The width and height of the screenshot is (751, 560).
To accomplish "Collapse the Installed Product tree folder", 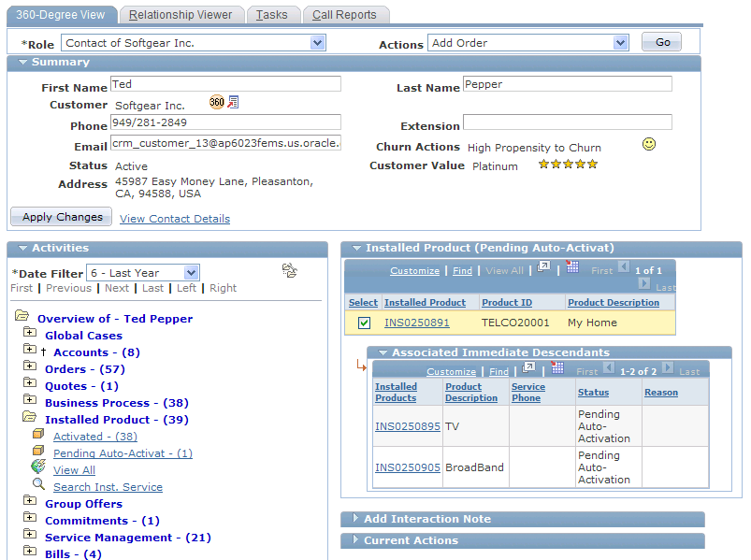I will pos(30,416).
